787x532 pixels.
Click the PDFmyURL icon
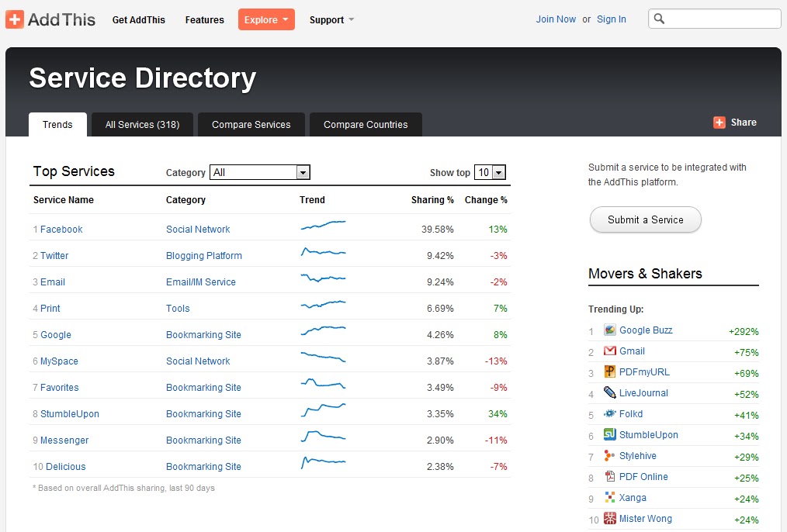(x=611, y=372)
